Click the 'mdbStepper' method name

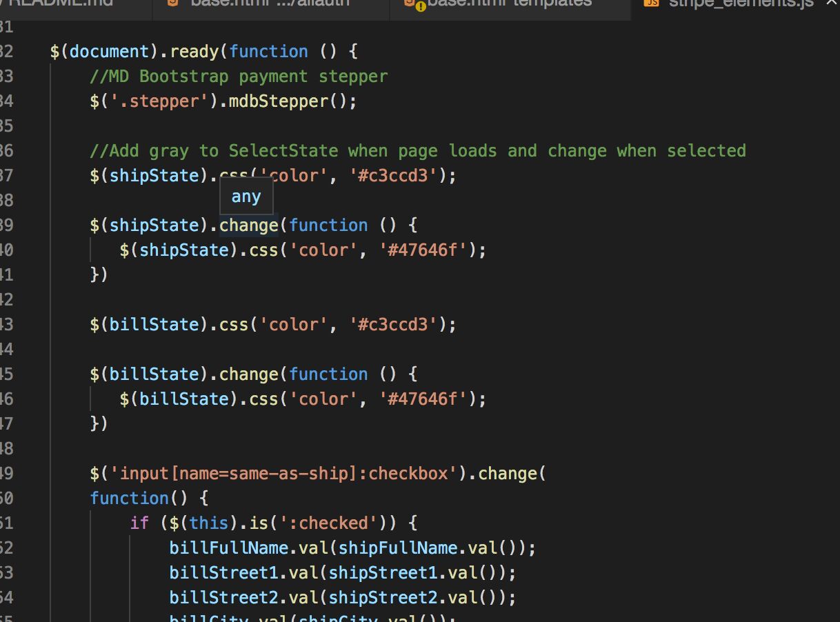click(279, 101)
